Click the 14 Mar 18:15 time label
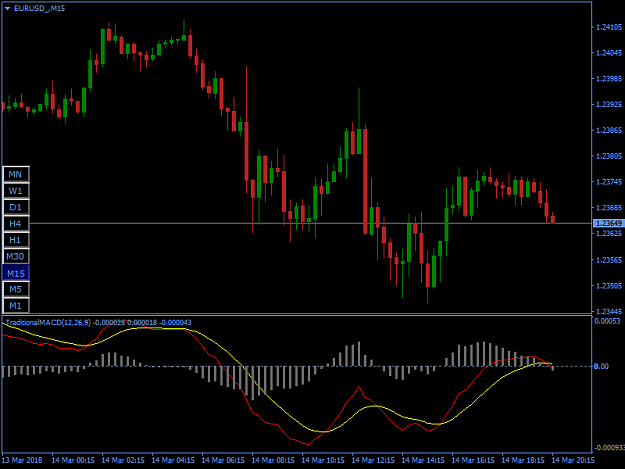625x469 pixels. tap(523, 460)
